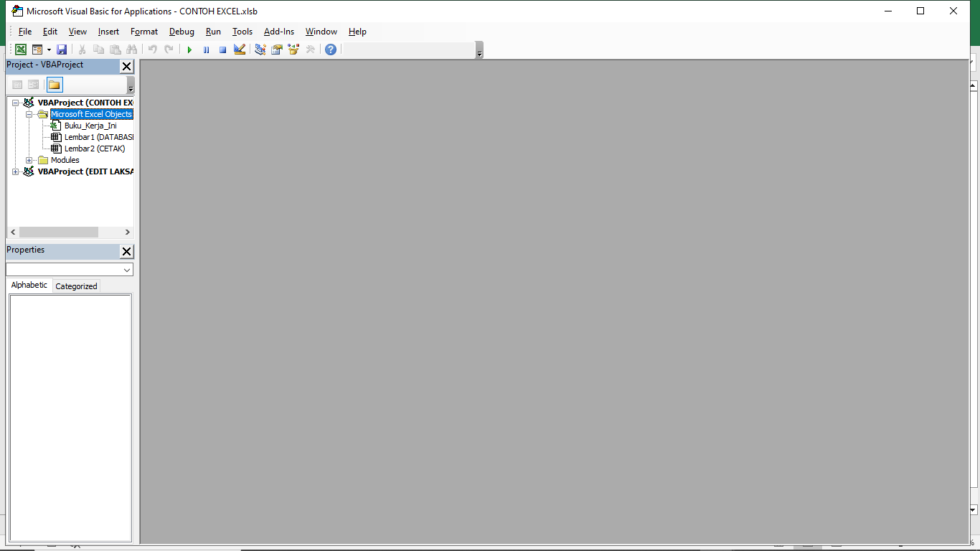Image resolution: width=980 pixels, height=551 pixels.
Task: Open the Format menu
Action: click(x=144, y=32)
